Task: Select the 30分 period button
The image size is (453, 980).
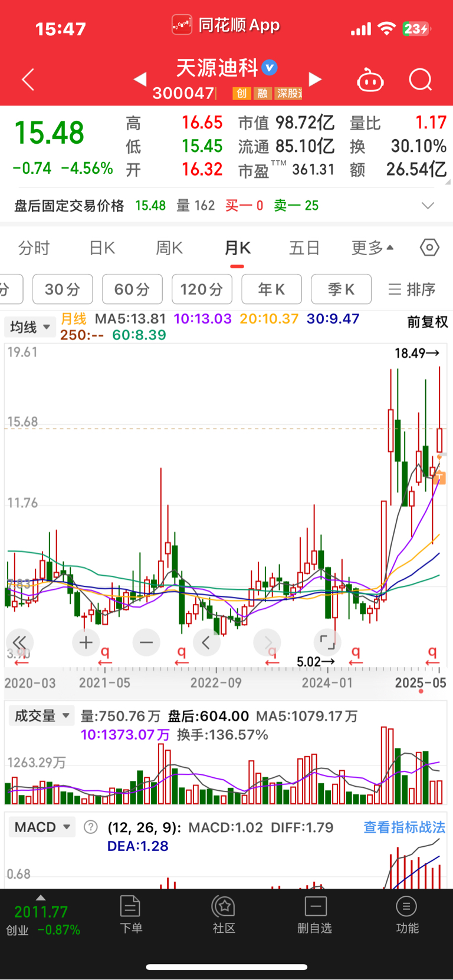Action: tap(63, 289)
